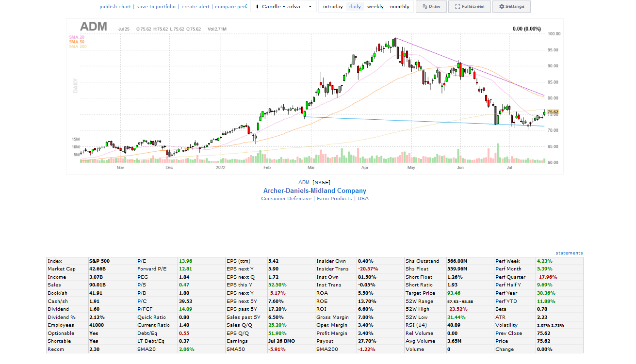Select the daily timeframe
This screenshot has width=636, height=364.
coord(355,7)
